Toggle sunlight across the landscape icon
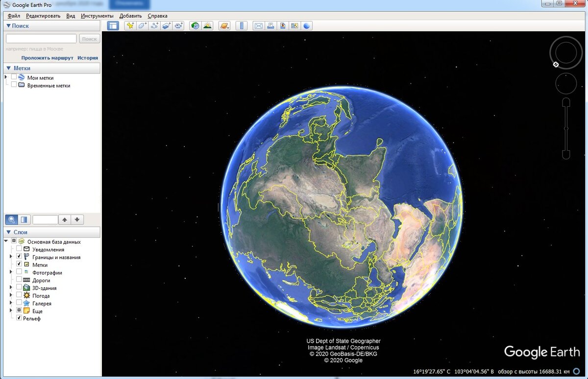Image resolution: width=588 pixels, height=379 pixels. 207,25
